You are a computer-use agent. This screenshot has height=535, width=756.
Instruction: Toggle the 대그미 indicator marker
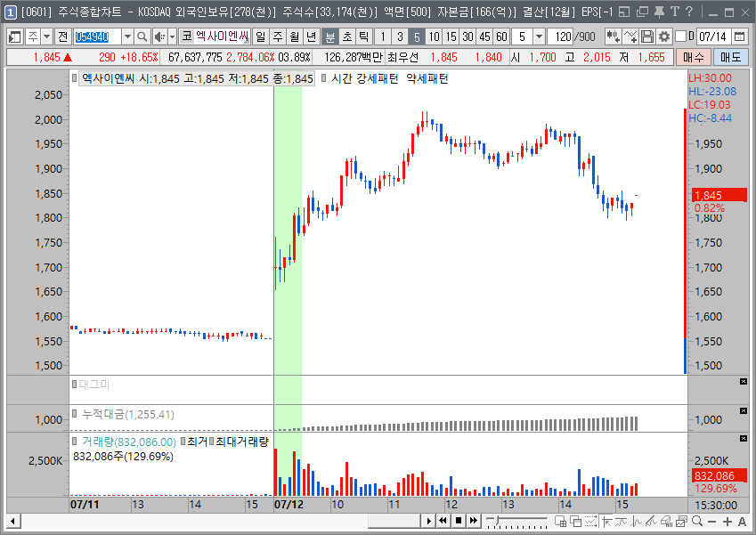tap(74, 385)
